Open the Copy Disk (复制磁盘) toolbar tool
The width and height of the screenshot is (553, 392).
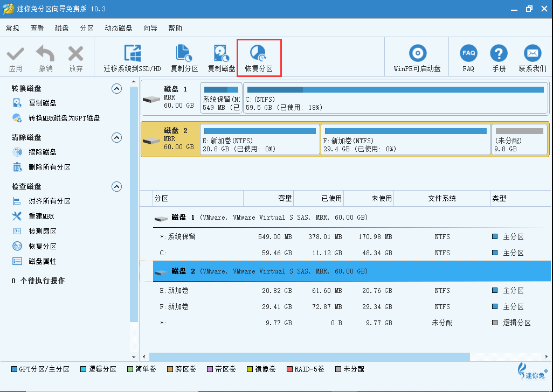pos(222,59)
